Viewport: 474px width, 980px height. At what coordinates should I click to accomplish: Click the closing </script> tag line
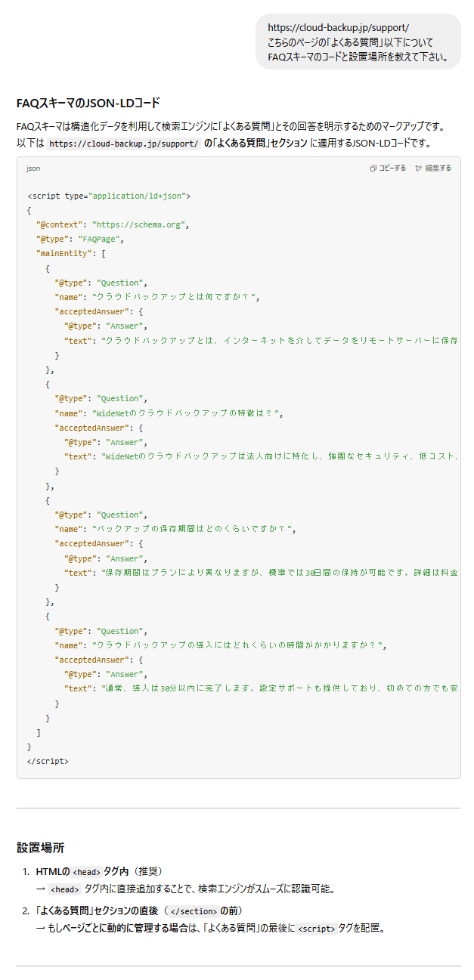[48, 761]
